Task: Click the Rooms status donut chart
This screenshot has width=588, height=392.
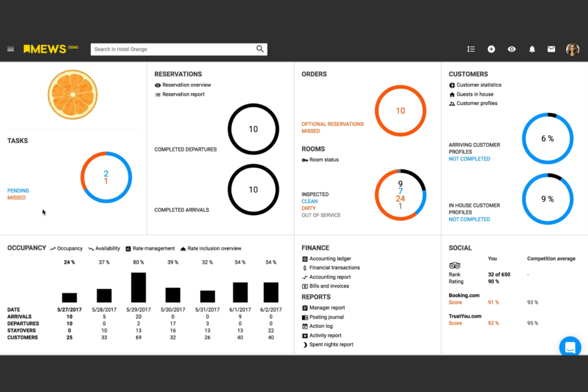Action: click(x=400, y=195)
